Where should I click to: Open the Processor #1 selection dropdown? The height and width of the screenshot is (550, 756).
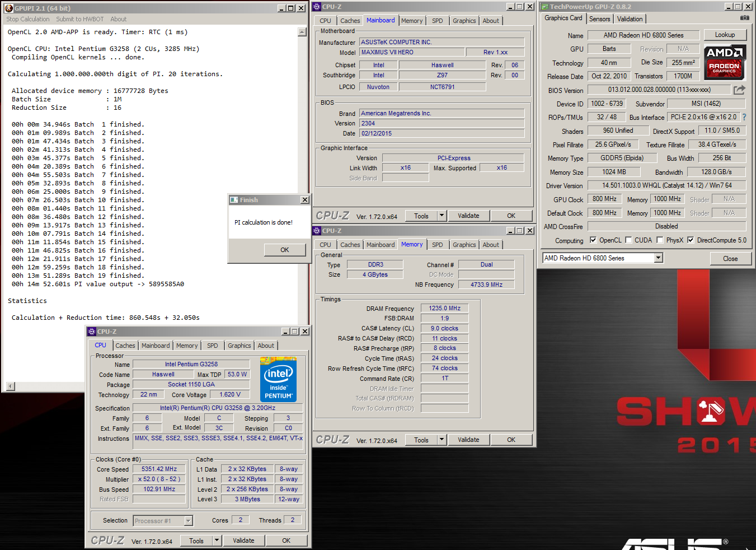(189, 521)
